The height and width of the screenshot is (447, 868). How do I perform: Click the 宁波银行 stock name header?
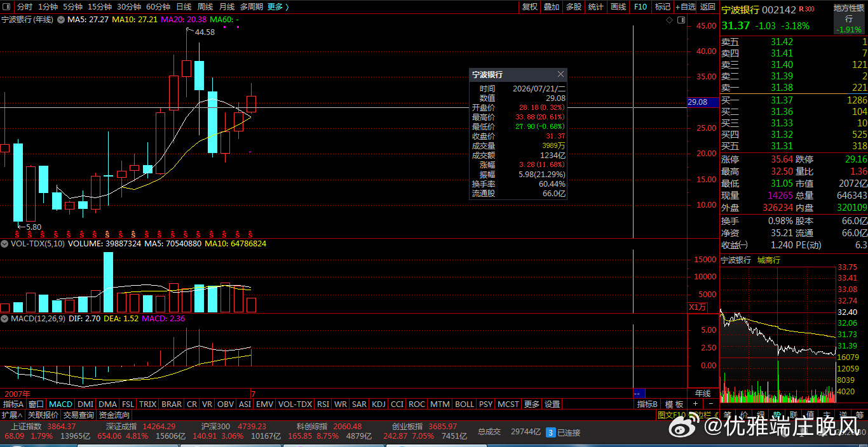[x=740, y=10]
